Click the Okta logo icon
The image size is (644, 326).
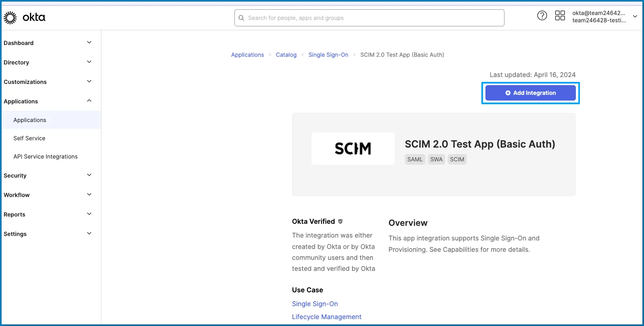coord(10,17)
